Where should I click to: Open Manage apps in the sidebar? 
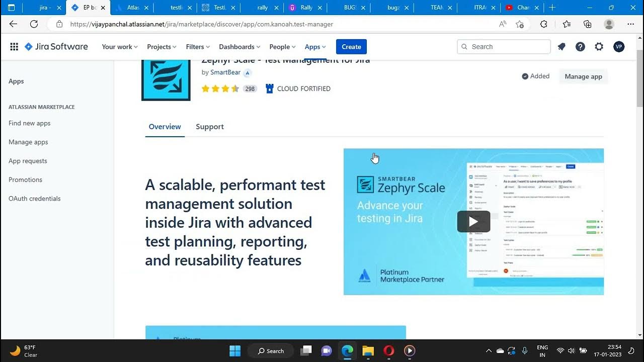click(28, 142)
